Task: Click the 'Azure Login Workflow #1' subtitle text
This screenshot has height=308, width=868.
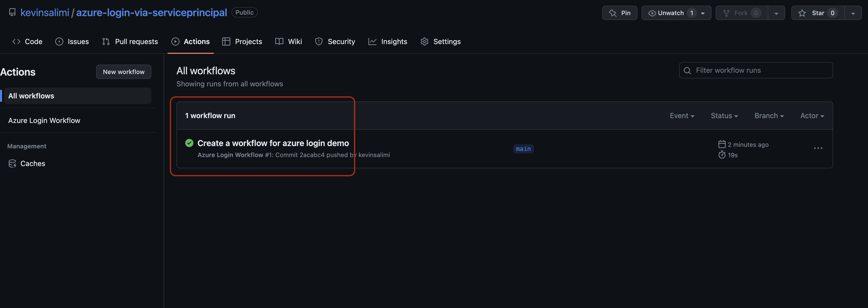Action: pyautogui.click(x=235, y=155)
